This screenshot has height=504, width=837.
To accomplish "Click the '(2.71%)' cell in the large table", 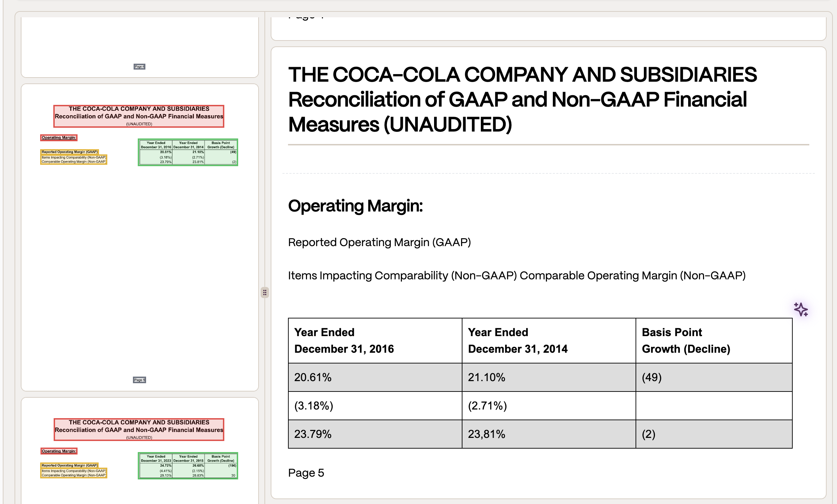I will coord(549,406).
